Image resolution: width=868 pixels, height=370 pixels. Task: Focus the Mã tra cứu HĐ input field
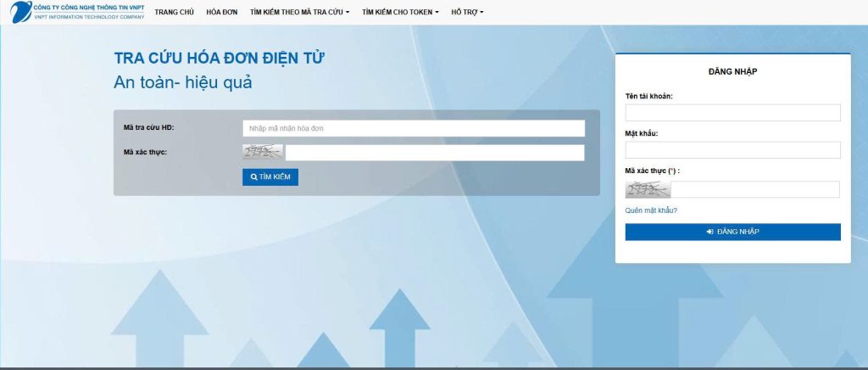click(x=414, y=128)
